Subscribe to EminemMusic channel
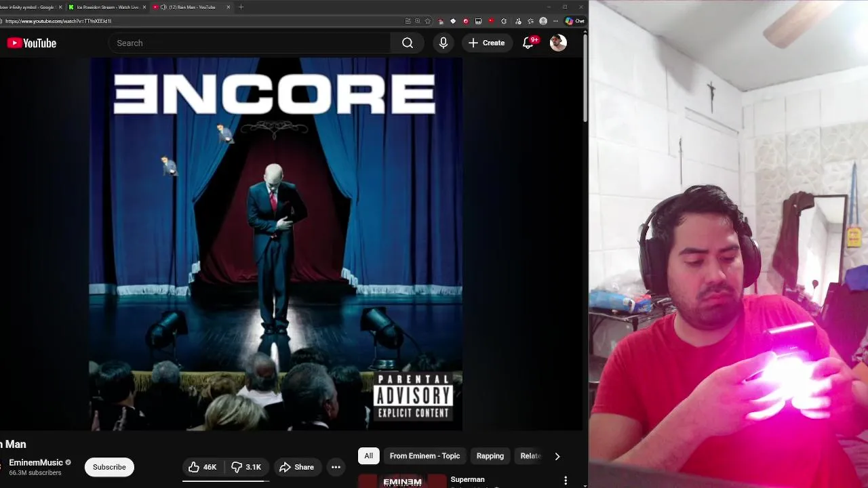Viewport: 868px width, 488px height. point(109,467)
